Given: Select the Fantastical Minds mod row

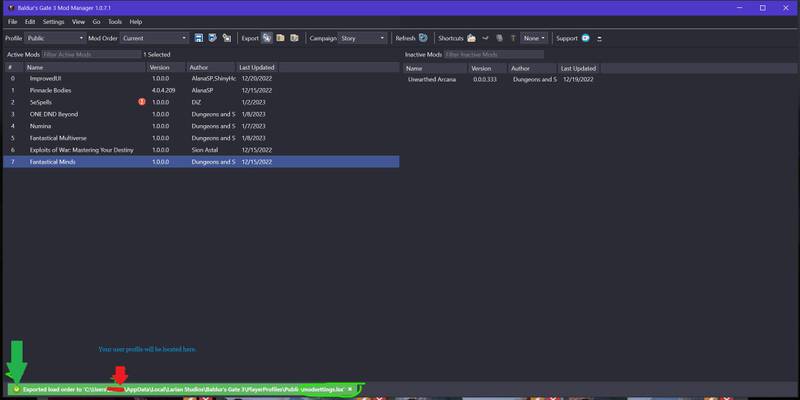Looking at the screenshot, I should click(x=201, y=162).
